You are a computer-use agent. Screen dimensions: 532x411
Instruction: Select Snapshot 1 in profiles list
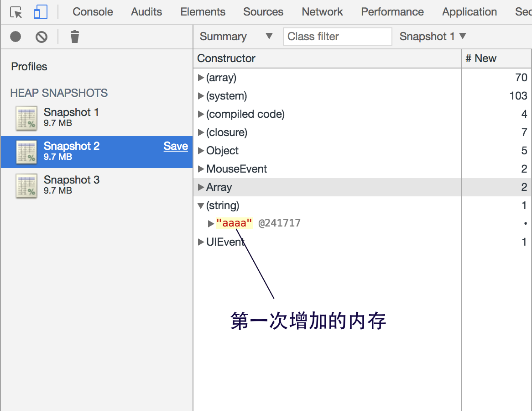97,118
